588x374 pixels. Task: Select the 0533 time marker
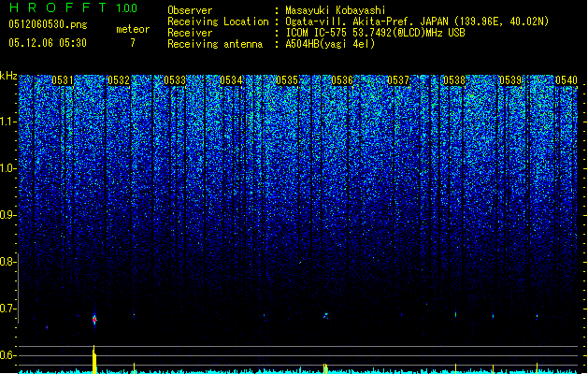(175, 80)
